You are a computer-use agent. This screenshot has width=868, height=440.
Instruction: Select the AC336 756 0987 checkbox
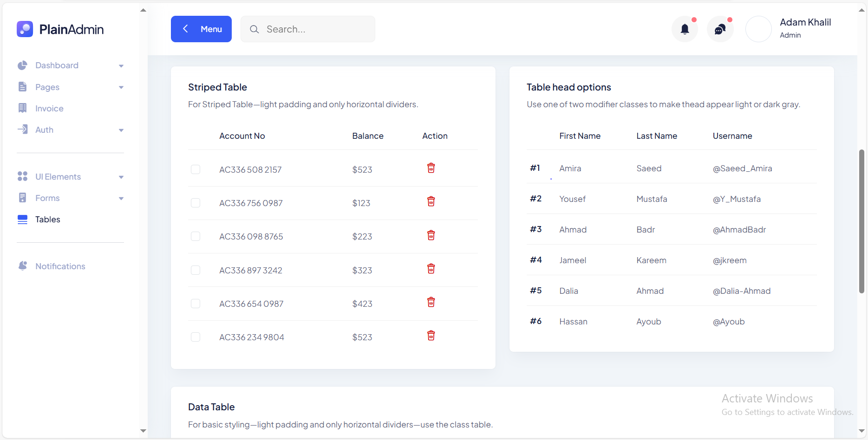(x=196, y=203)
